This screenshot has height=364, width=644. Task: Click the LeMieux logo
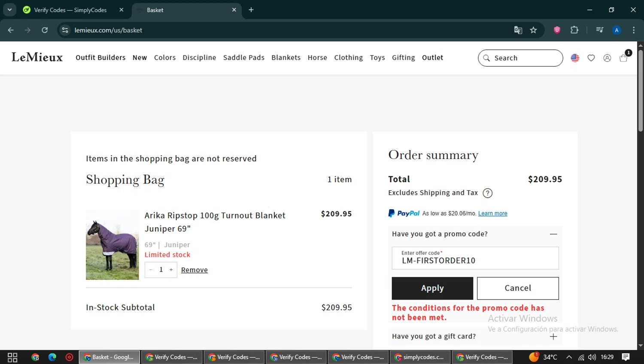point(37,57)
